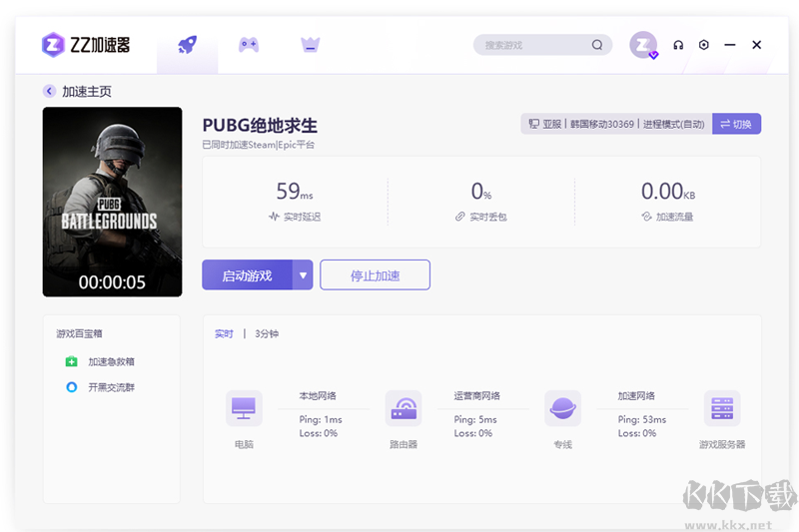This screenshot has width=799, height=532.
Task: Click the magnifier search icon
Action: [597, 45]
